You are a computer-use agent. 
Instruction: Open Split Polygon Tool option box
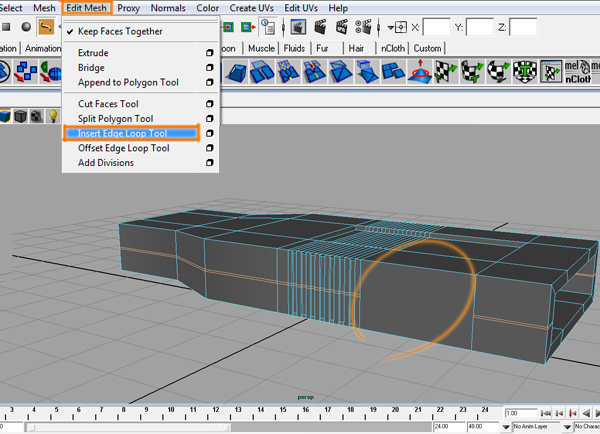(x=209, y=119)
